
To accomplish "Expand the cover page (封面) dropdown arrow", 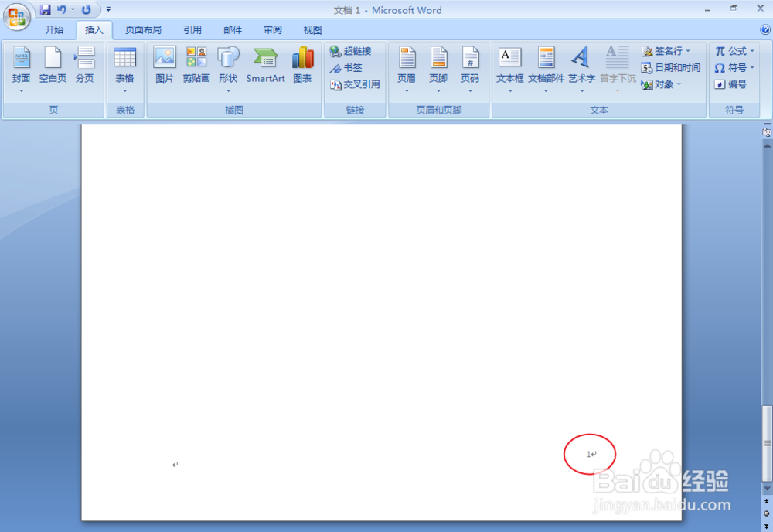I will point(21,90).
